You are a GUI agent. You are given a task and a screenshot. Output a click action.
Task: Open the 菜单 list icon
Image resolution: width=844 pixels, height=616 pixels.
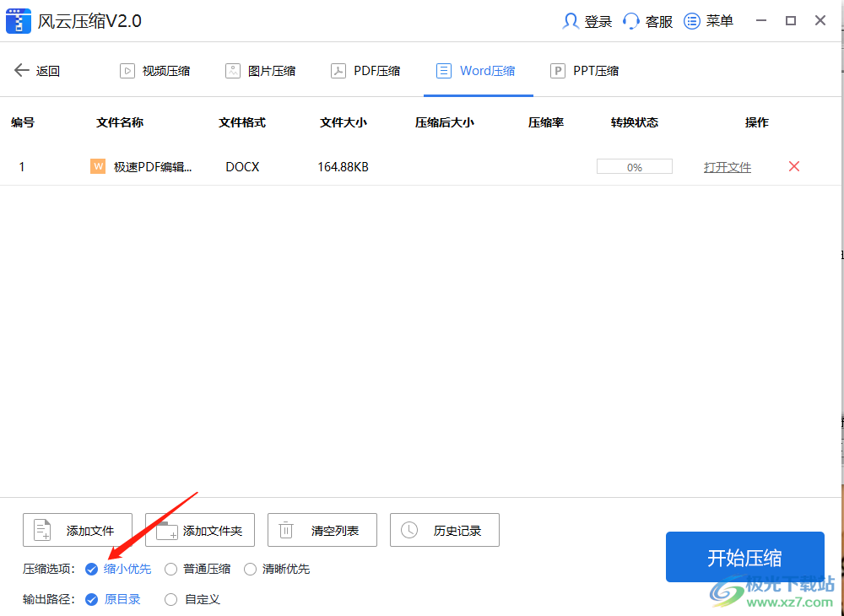coord(692,21)
